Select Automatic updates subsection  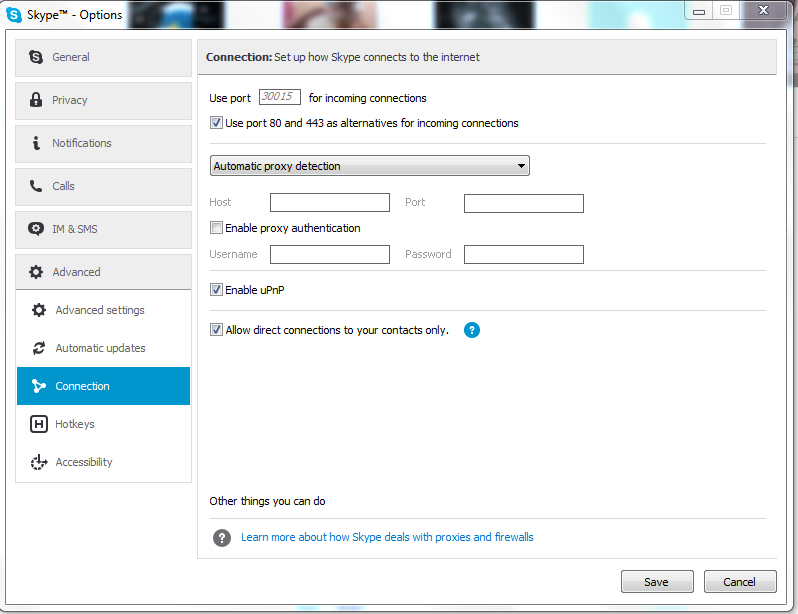point(103,348)
